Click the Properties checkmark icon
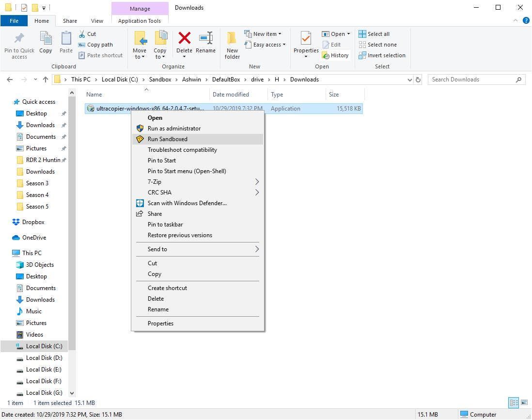The height and width of the screenshot is (420, 532). 306,38
